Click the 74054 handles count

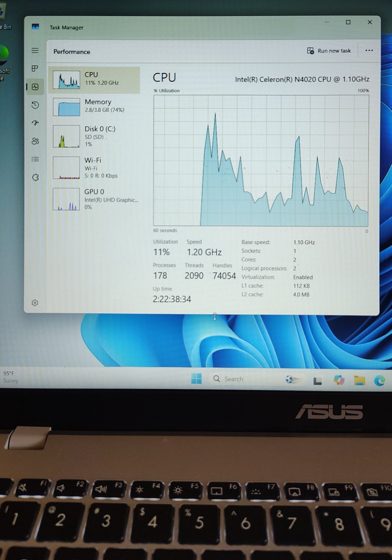tap(224, 276)
